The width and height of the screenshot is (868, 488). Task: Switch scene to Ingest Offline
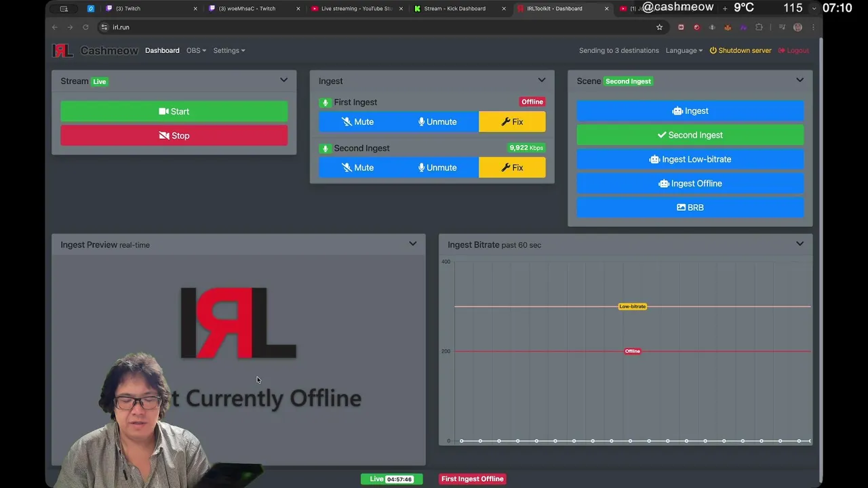[690, 184]
